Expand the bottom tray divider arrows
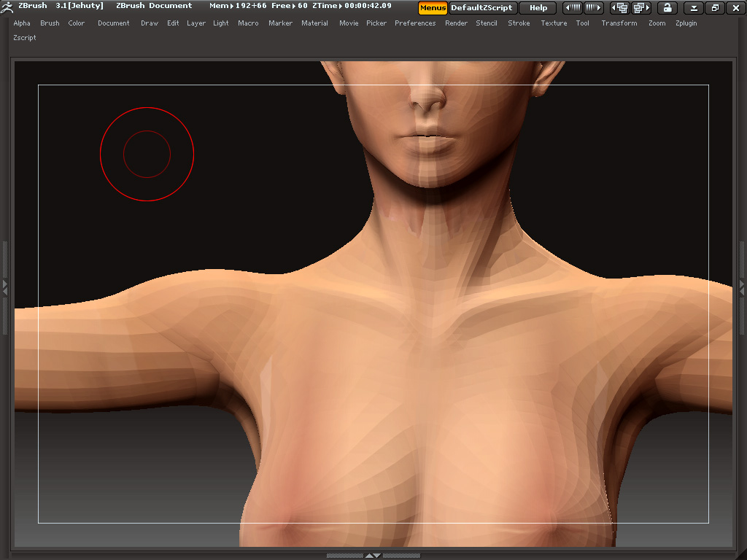This screenshot has width=747, height=560. (373, 556)
